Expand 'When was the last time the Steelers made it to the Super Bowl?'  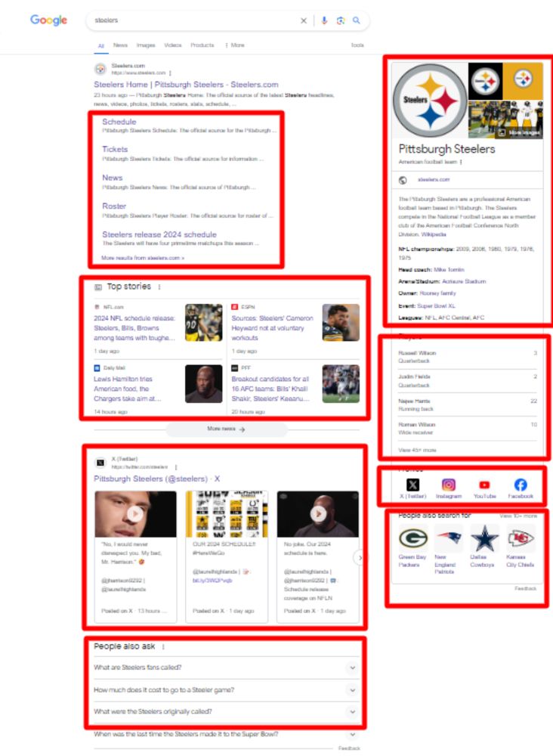227,734
